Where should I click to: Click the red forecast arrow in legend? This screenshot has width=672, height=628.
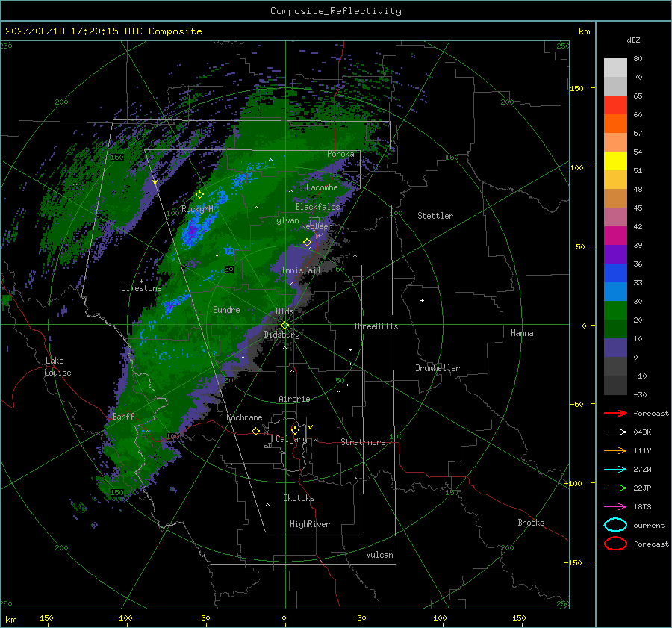(615, 413)
